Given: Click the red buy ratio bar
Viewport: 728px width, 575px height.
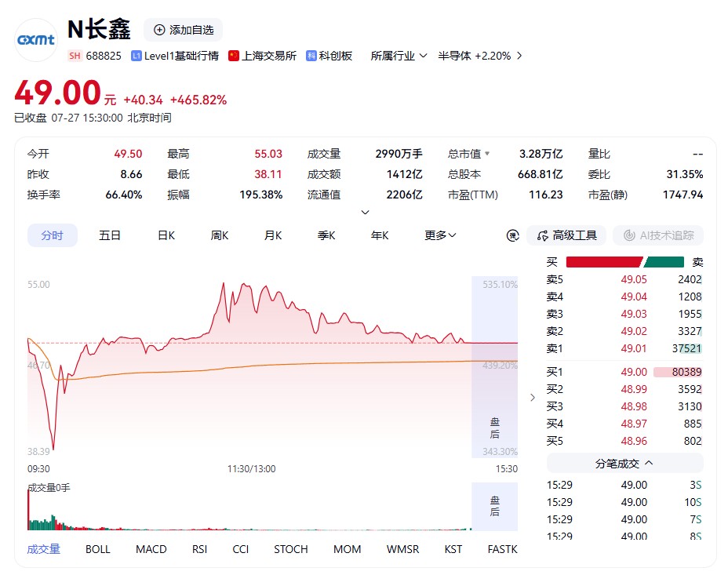Looking at the screenshot, I should click(605, 262).
